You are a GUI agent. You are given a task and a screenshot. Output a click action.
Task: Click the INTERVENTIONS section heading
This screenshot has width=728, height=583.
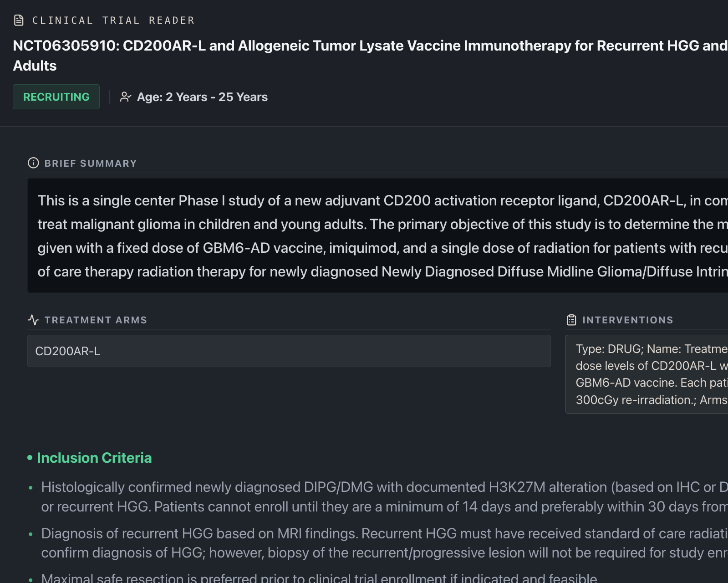coord(628,320)
